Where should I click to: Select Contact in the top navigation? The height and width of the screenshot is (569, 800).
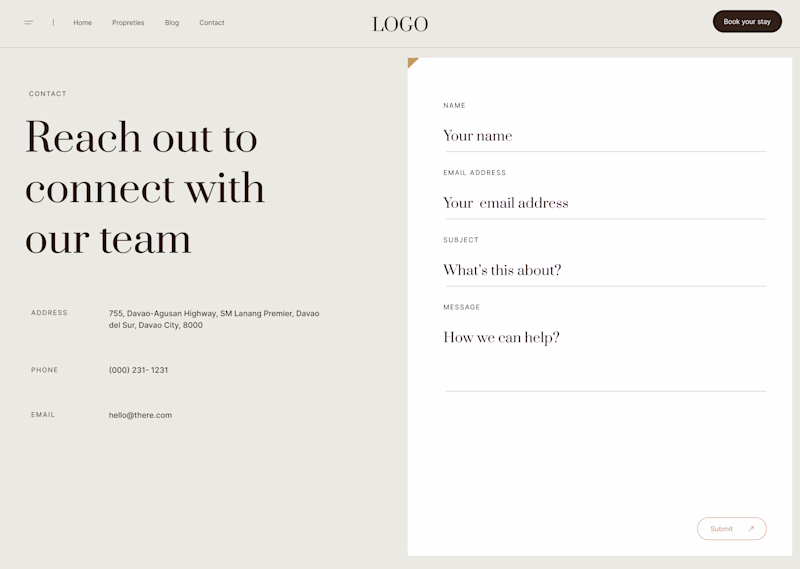click(212, 22)
